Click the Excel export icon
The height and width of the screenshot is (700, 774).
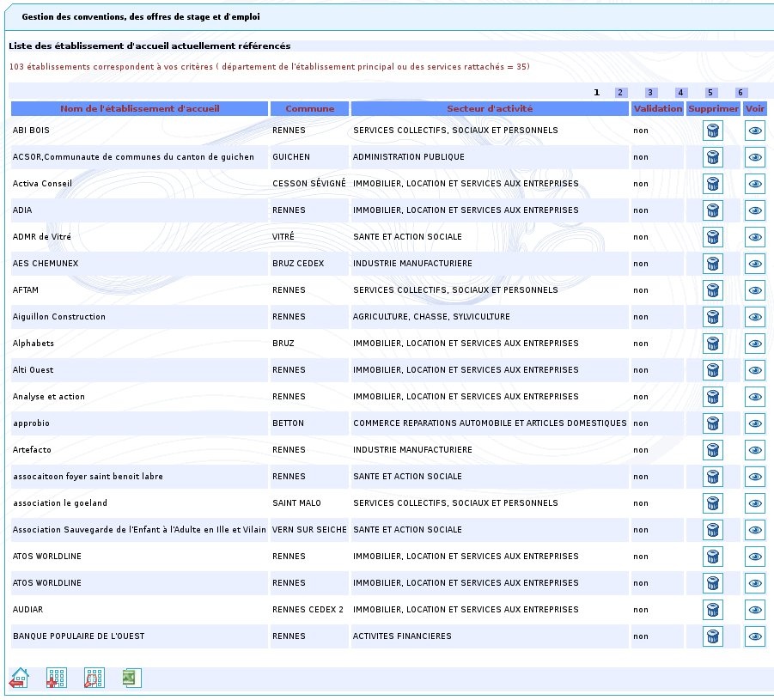tap(131, 678)
